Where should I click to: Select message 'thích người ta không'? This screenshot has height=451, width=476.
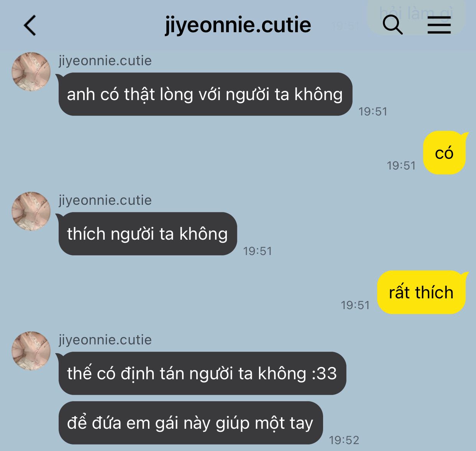click(x=148, y=234)
